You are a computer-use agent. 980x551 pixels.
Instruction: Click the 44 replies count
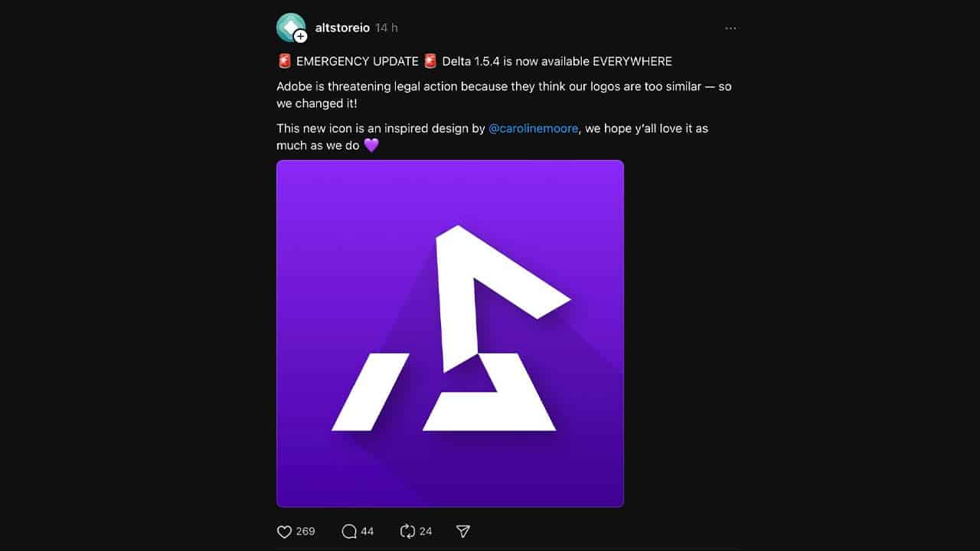click(367, 530)
